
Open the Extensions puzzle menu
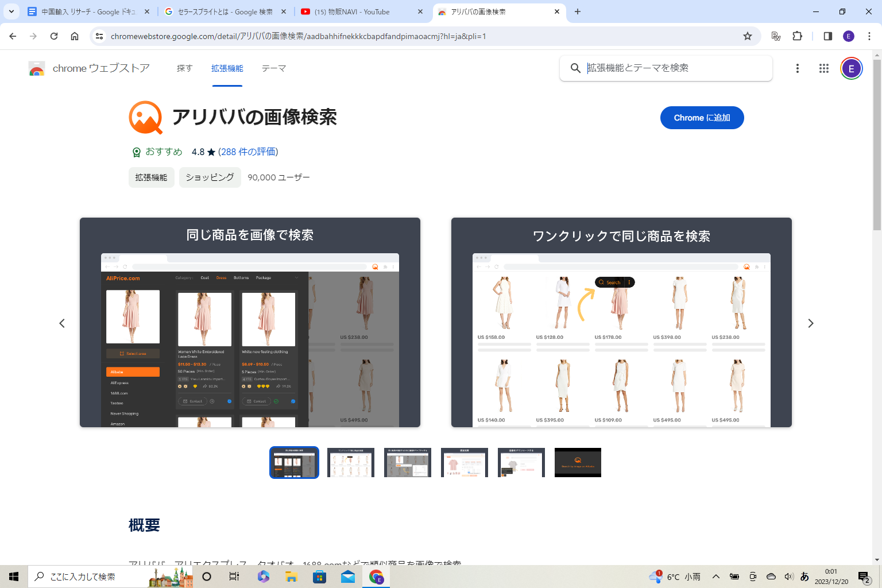[x=798, y=36]
